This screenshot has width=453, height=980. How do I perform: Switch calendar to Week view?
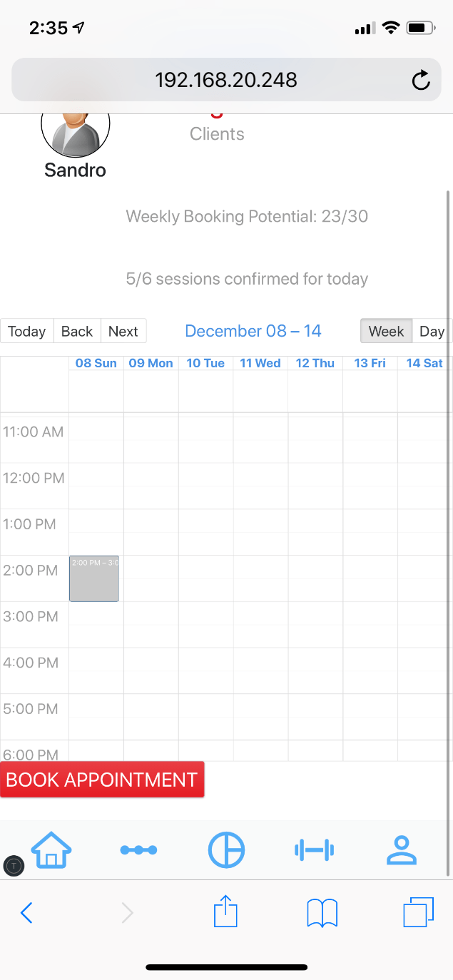(386, 331)
